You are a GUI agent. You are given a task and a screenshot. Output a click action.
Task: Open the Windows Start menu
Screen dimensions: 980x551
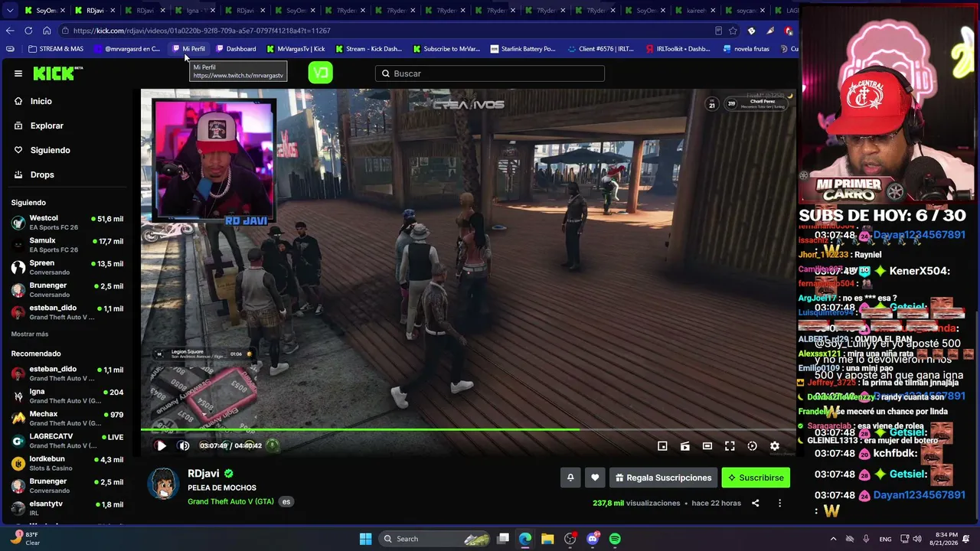click(365, 539)
